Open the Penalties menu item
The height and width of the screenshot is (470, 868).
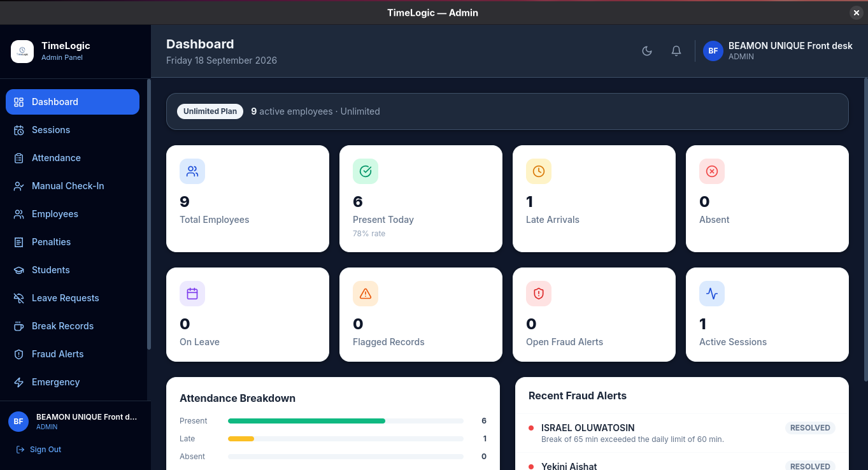[73, 242]
